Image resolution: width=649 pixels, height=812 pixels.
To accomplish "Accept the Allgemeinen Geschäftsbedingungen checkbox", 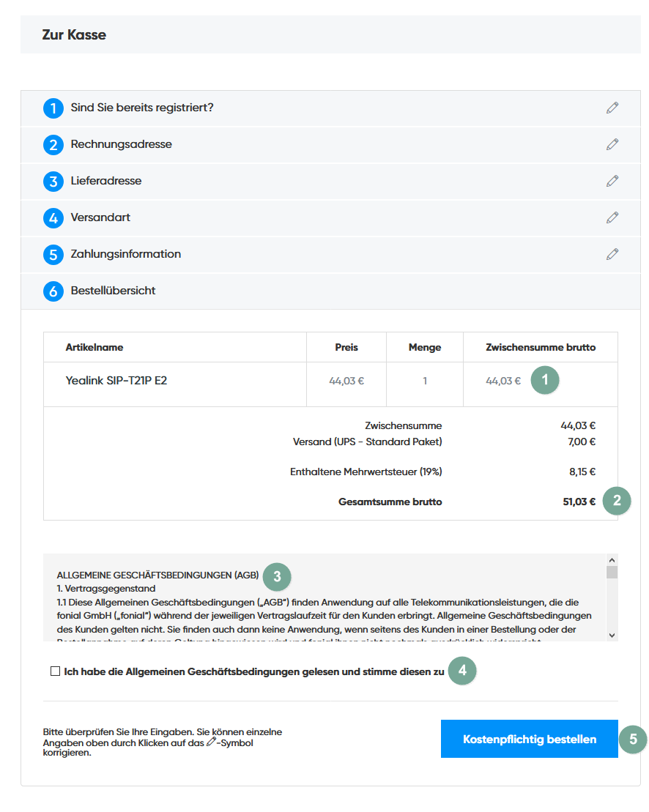I will click(55, 671).
